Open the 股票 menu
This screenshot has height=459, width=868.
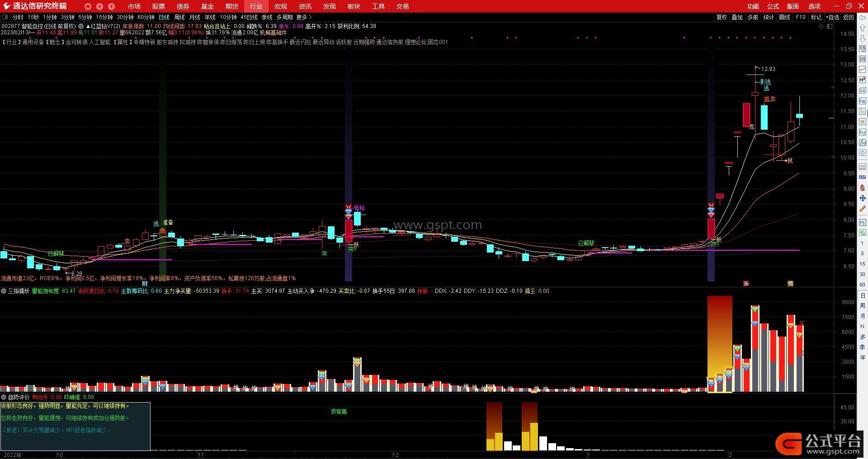click(x=158, y=6)
